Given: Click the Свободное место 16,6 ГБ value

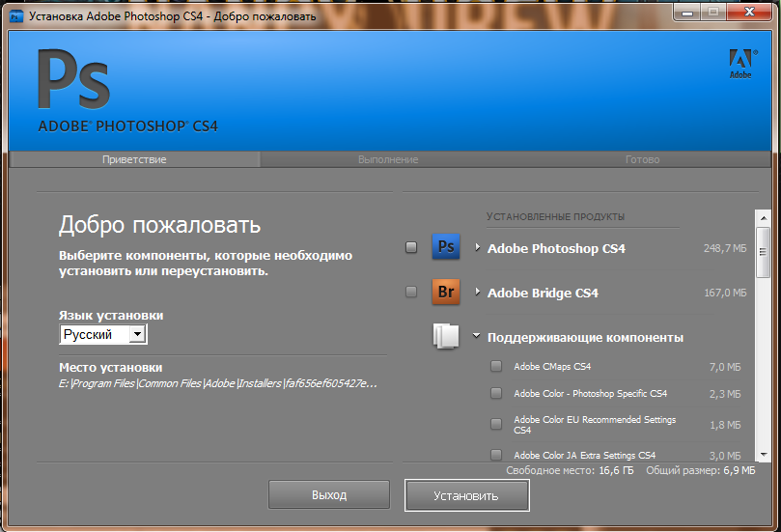Looking at the screenshot, I should tap(616, 470).
